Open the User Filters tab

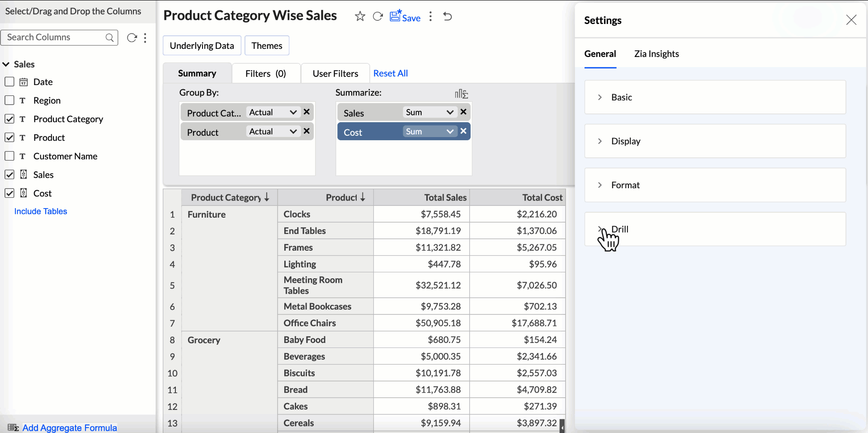click(335, 73)
